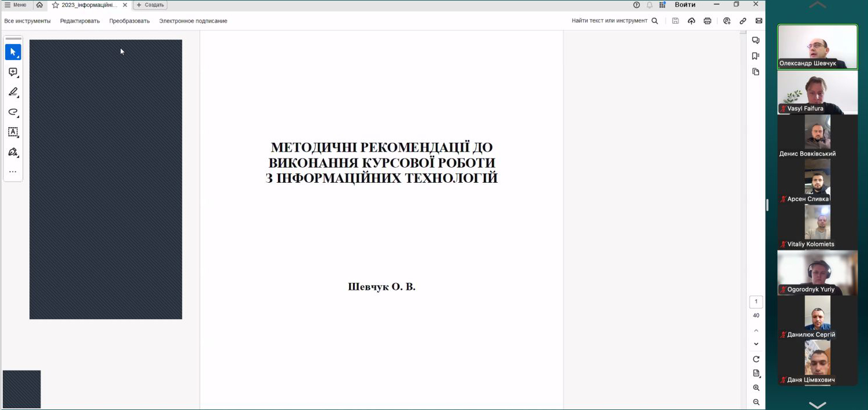Viewport: 868px width, 410px height.
Task: Click the email envelope icon
Action: 759,21
